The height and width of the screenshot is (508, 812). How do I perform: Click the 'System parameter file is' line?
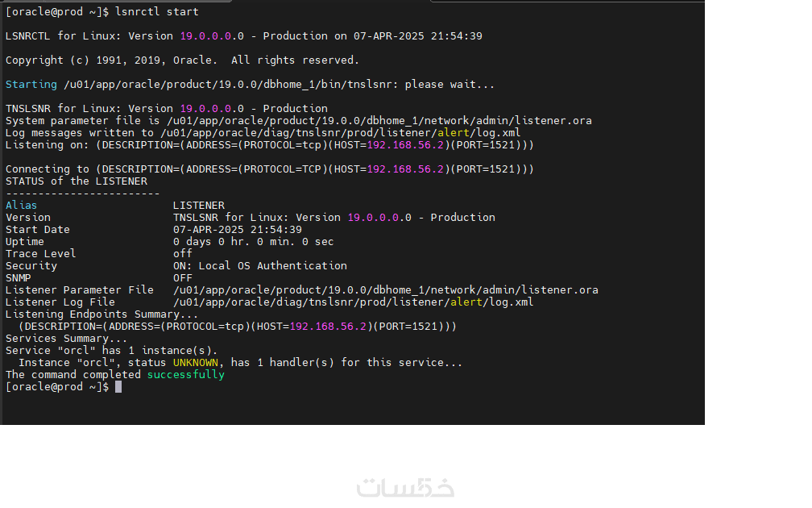(298, 121)
